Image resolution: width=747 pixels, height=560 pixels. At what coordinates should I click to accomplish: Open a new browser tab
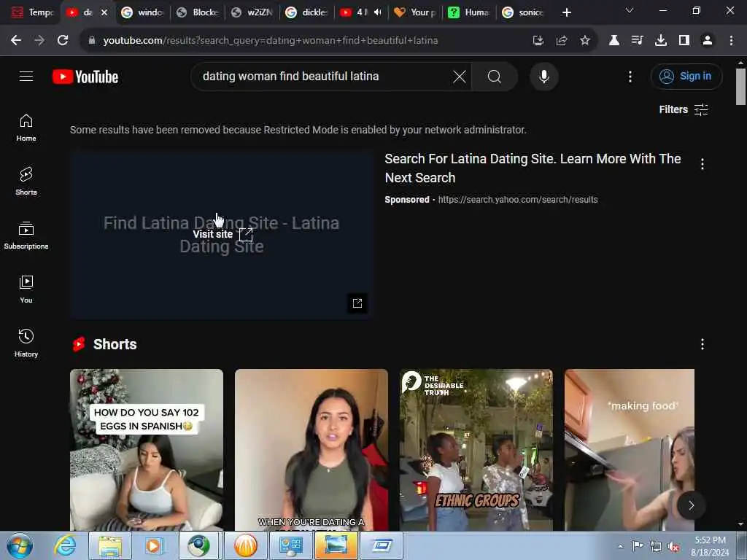click(x=566, y=12)
